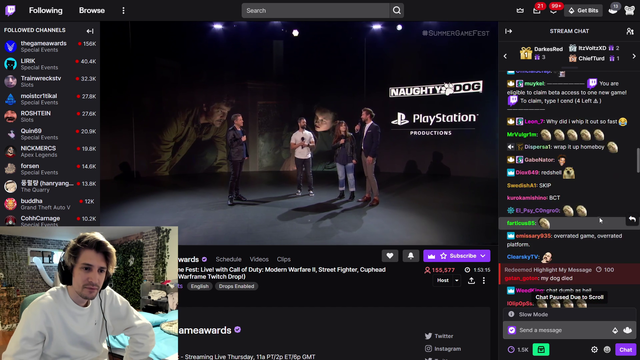Expand the Subscribe button dropdown

[483, 256]
